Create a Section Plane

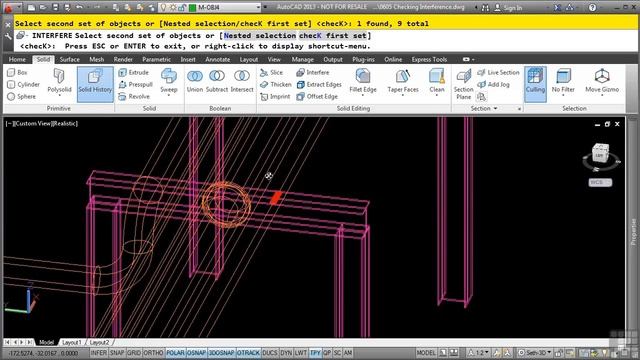point(464,84)
